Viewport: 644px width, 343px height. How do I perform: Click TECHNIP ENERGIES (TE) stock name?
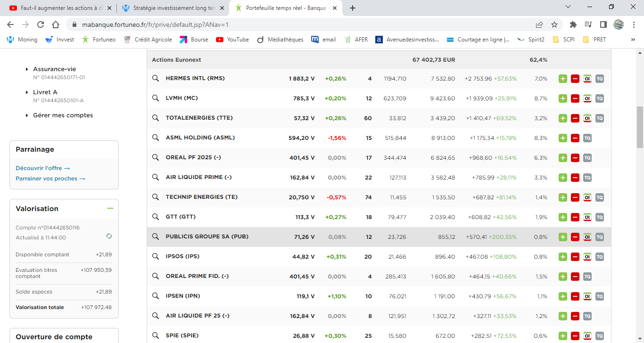pos(201,197)
